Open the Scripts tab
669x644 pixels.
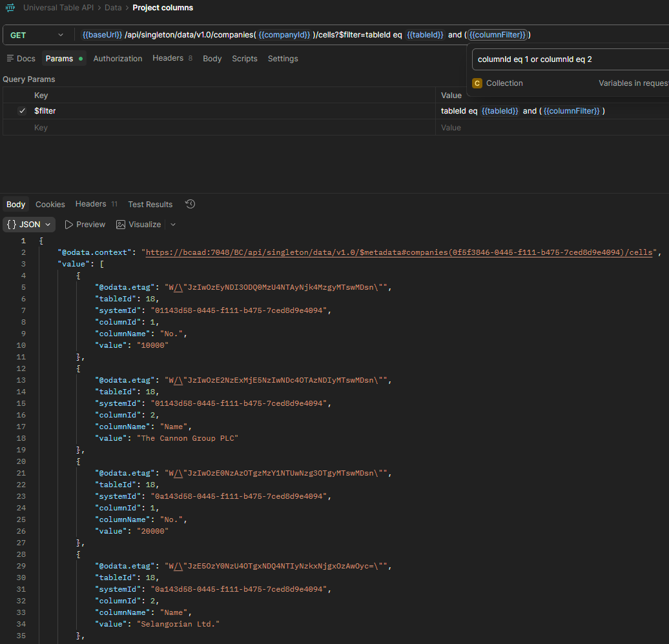tap(245, 59)
